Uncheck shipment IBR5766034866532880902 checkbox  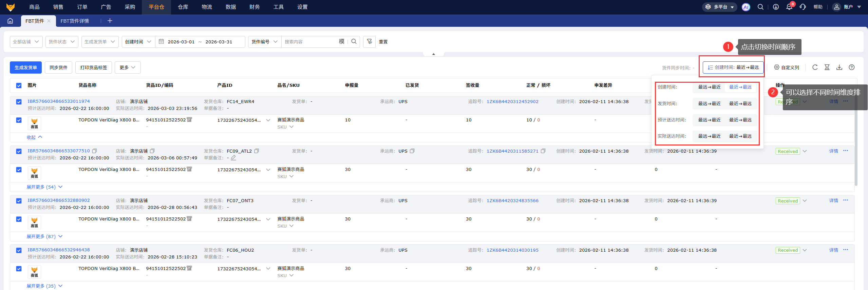pos(19,201)
